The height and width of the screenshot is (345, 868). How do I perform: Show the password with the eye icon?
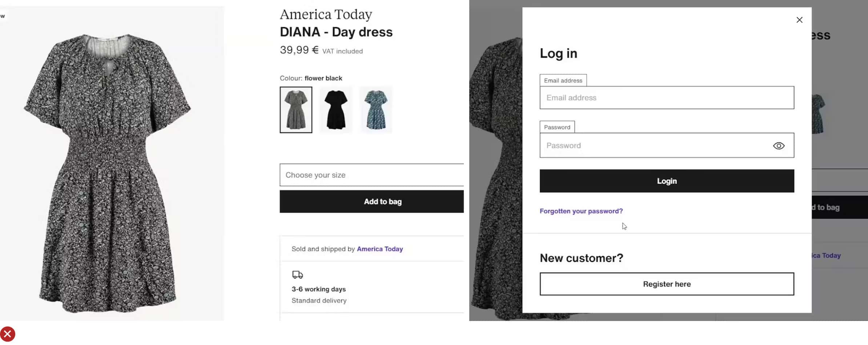coord(779,146)
